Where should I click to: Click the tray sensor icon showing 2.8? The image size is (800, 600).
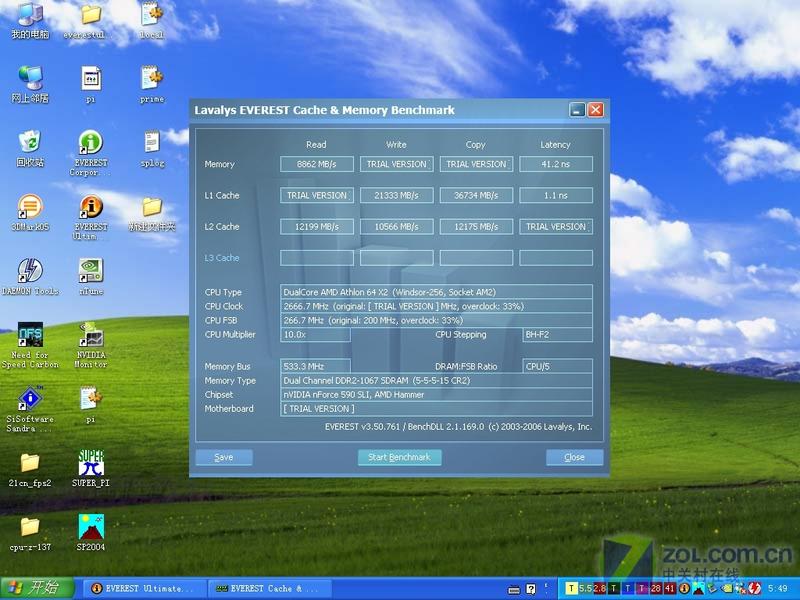point(599,588)
